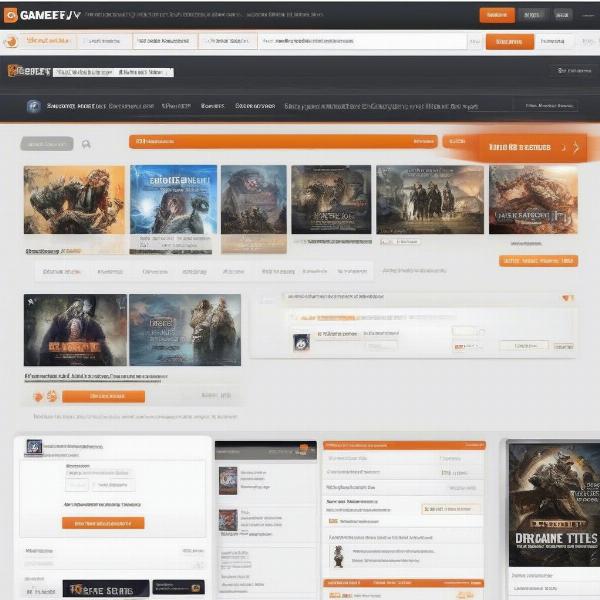
Task: Click the large orange banner button with arrow
Action: pyautogui.click(x=532, y=147)
